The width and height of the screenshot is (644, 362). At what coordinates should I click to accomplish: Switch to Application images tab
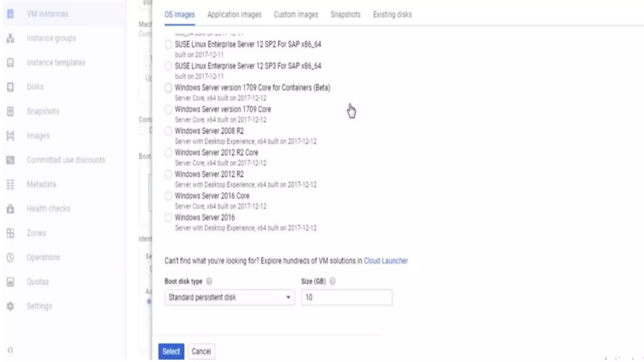pos(234,15)
